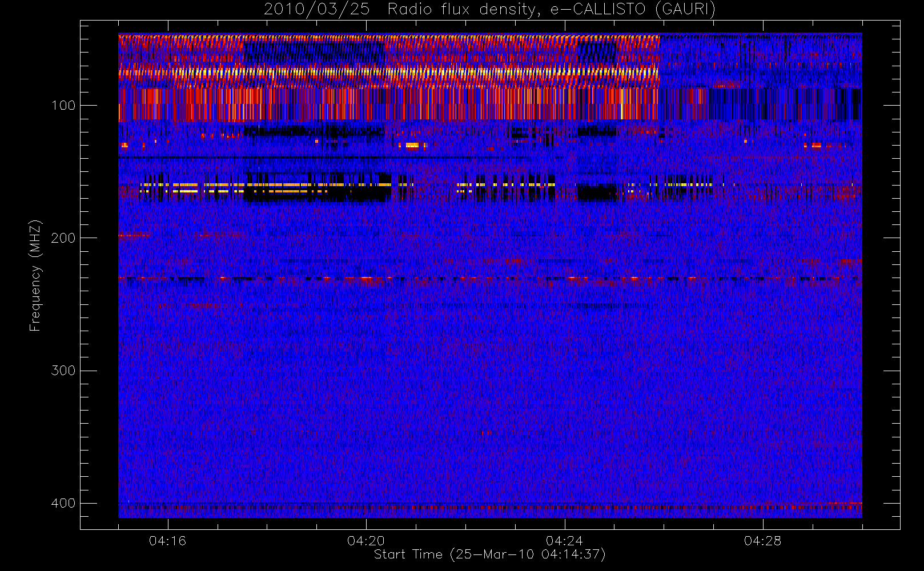The width and height of the screenshot is (924, 571).
Task: Click the 'Start Time (25-Mar-10 04:14:37)' axis label
Action: pos(489,554)
